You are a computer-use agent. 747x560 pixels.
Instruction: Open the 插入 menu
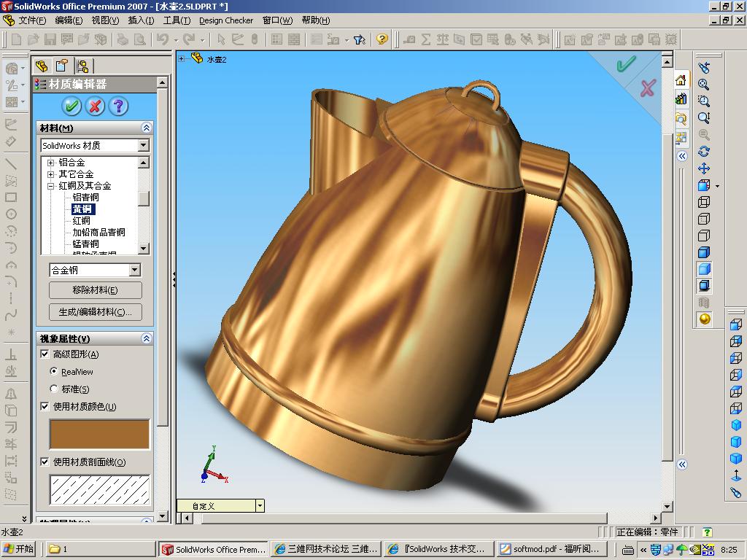click(141, 20)
